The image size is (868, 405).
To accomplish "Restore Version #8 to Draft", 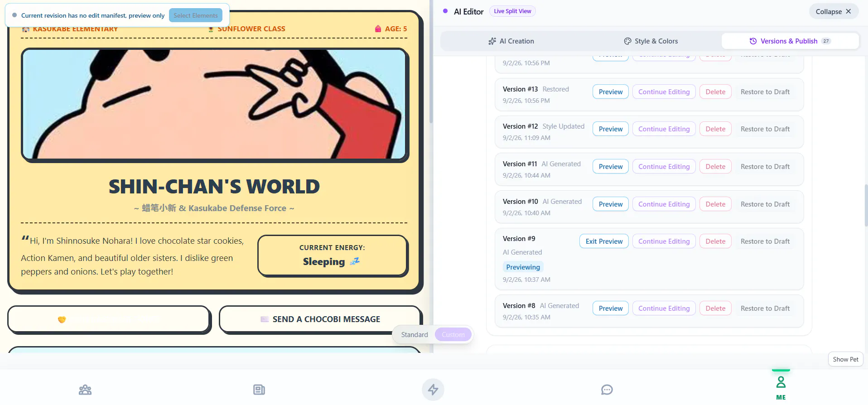I will (765, 309).
